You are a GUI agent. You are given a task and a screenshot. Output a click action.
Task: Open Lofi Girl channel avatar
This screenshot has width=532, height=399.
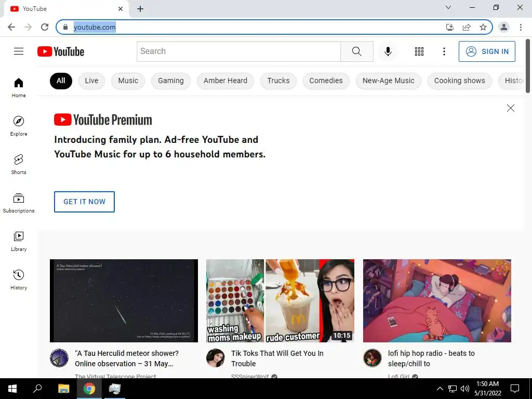(x=372, y=358)
